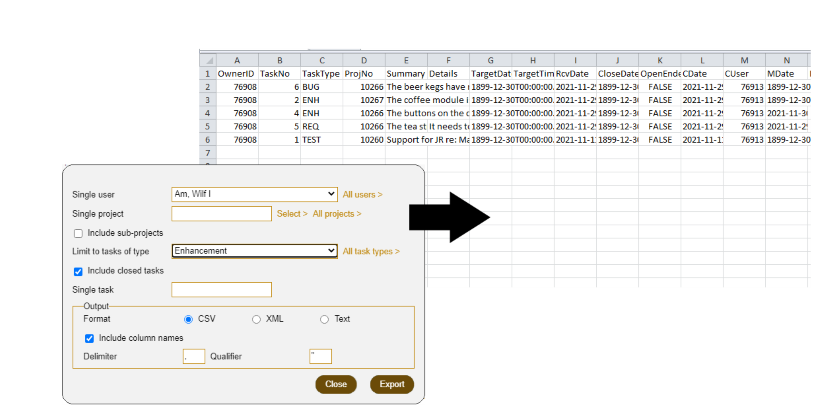
Task: Click the ProjNo header cell
Action: click(x=364, y=74)
